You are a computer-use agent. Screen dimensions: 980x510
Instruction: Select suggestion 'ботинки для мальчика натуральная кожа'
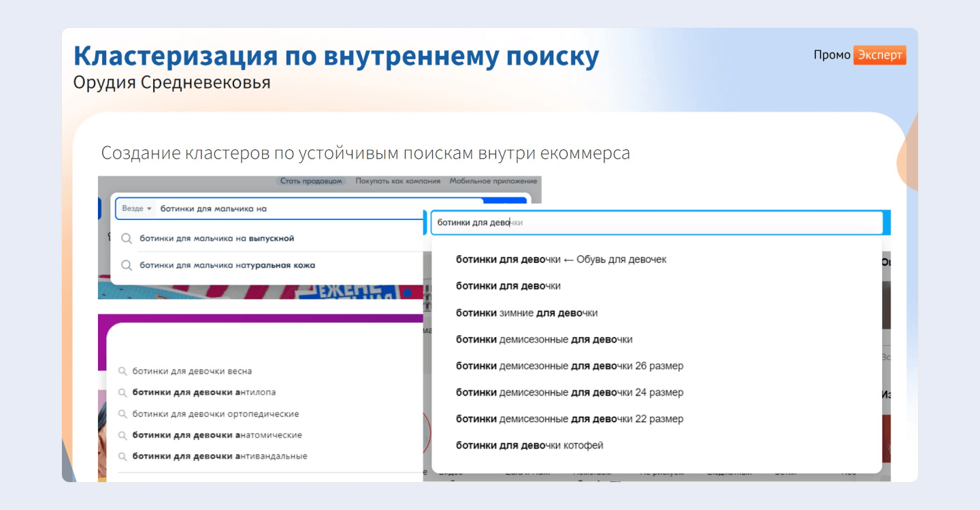pos(227,265)
